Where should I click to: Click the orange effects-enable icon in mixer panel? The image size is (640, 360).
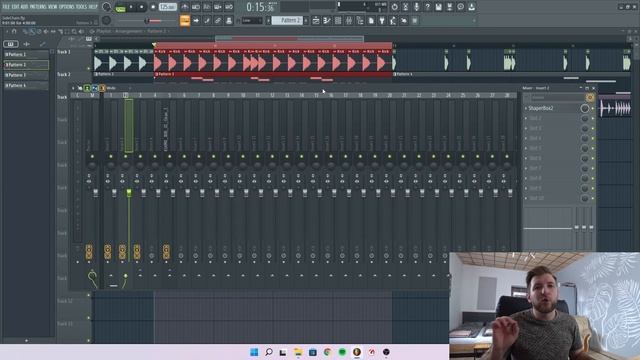[590, 97]
